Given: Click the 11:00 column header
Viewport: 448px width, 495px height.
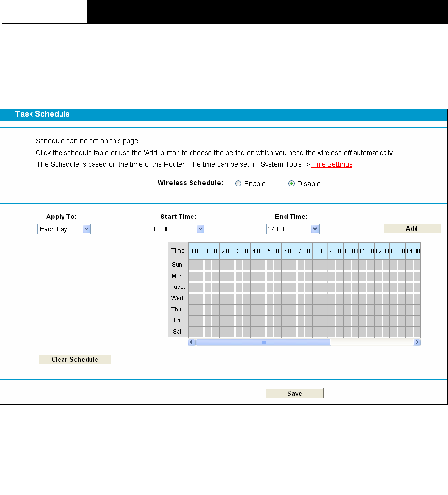Looking at the screenshot, I should click(x=366, y=251).
